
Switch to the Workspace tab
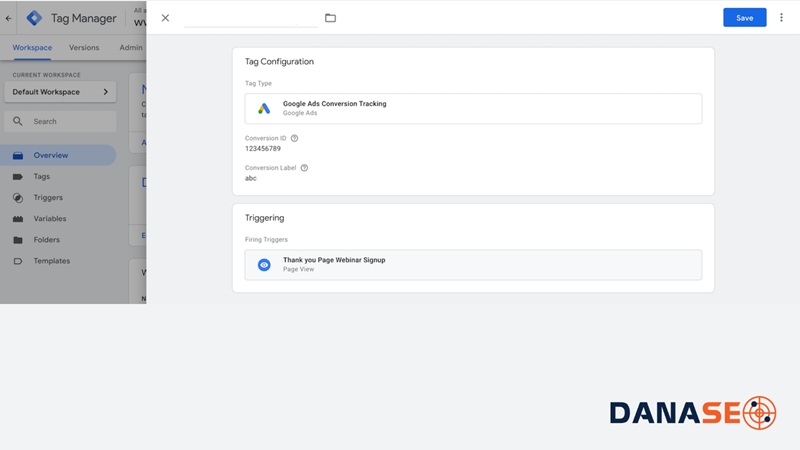32,47
